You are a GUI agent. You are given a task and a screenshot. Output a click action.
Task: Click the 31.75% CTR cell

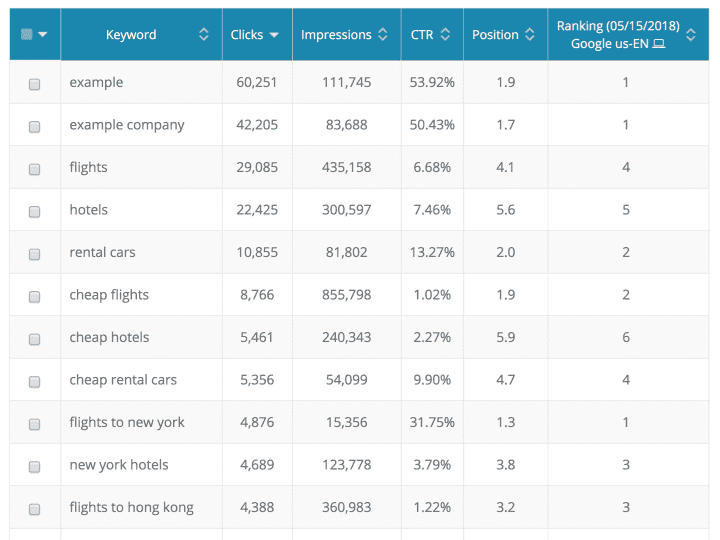coord(432,422)
